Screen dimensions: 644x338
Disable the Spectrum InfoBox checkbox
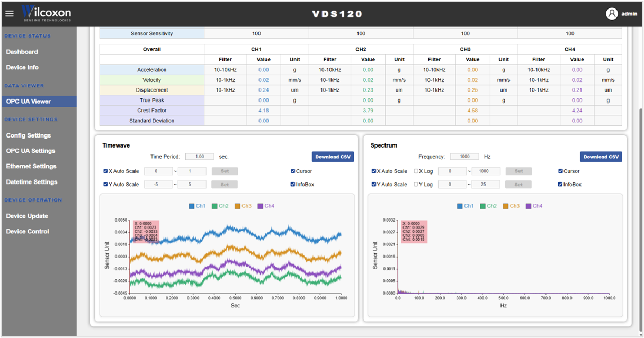click(560, 185)
